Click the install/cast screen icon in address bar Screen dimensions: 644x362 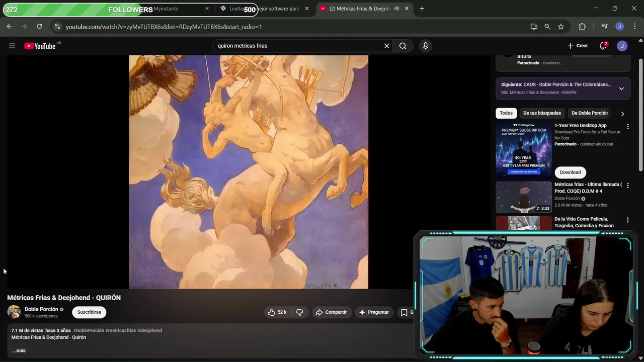tap(534, 27)
